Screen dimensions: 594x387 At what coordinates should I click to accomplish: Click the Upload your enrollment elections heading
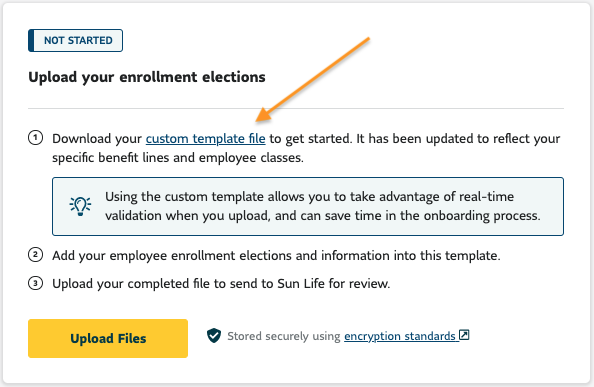(147, 77)
